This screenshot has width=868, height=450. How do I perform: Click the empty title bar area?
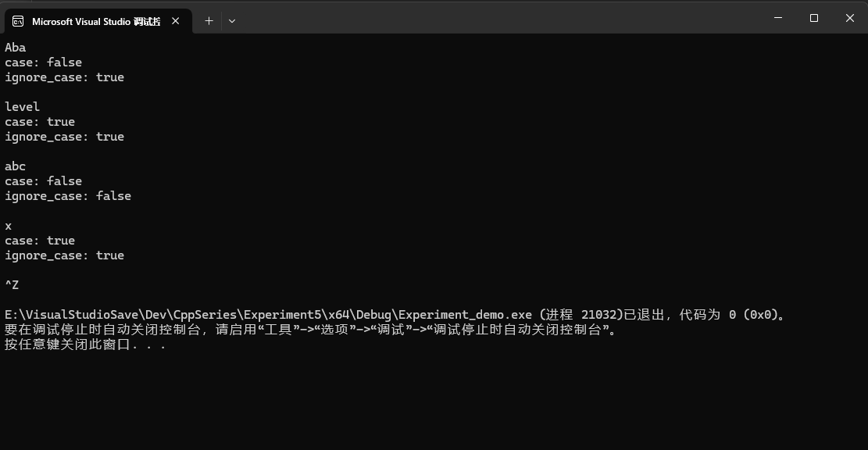coord(469,17)
